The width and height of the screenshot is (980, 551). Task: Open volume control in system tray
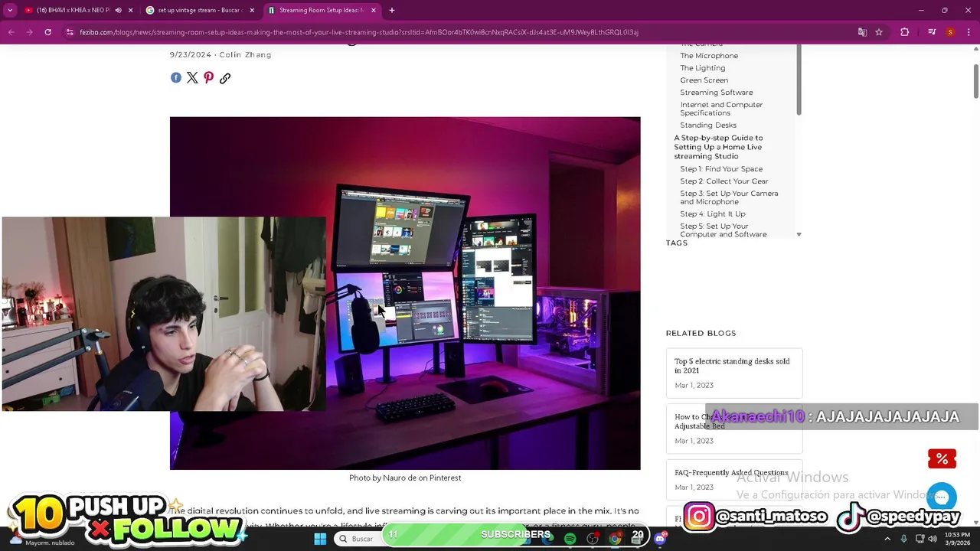pos(933,539)
